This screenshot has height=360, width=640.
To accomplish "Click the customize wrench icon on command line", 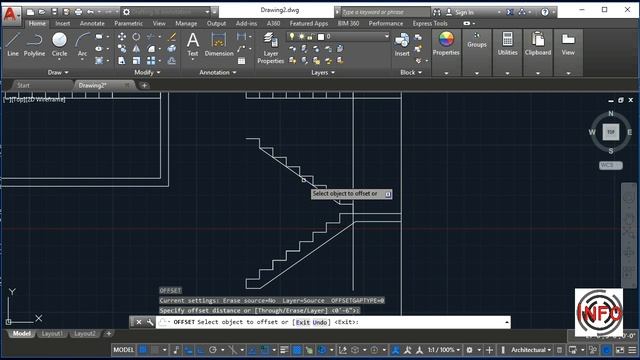I will (x=150, y=322).
